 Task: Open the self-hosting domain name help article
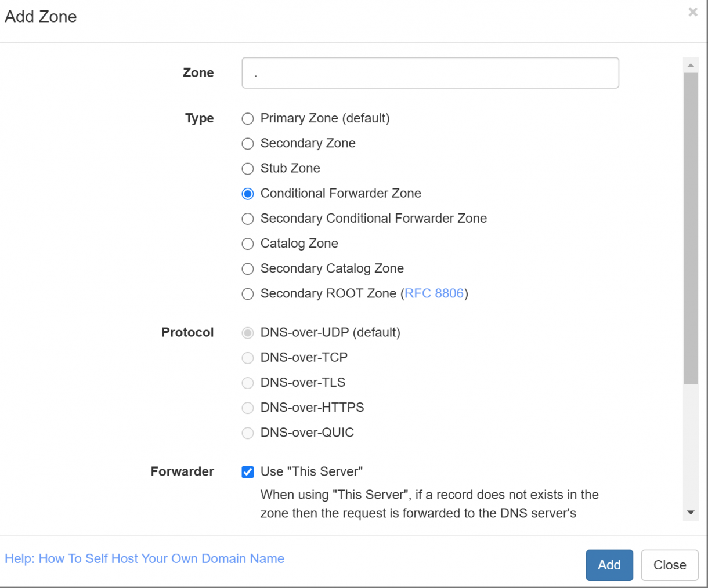point(144,558)
